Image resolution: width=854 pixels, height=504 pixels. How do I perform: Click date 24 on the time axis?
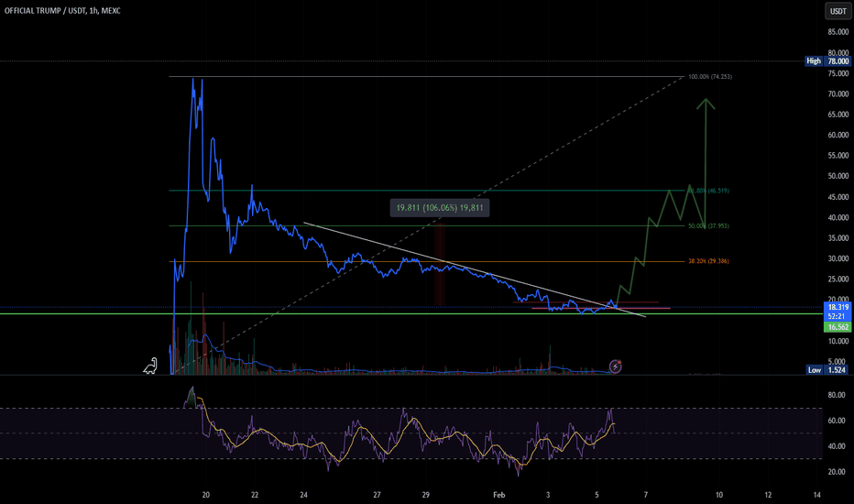[304, 495]
